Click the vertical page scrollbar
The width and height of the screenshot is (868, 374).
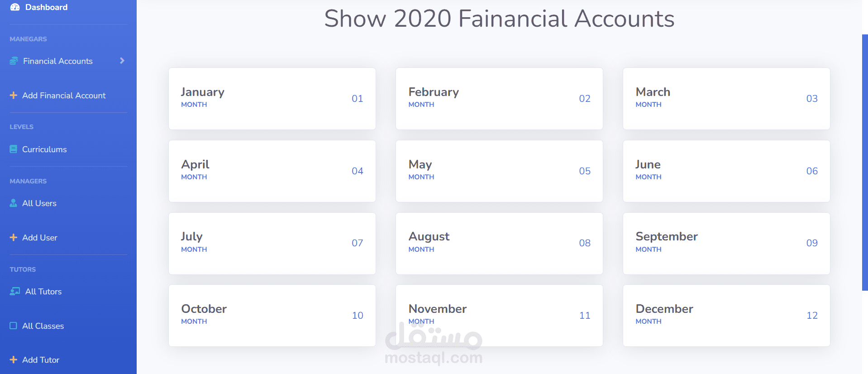[x=865, y=162]
